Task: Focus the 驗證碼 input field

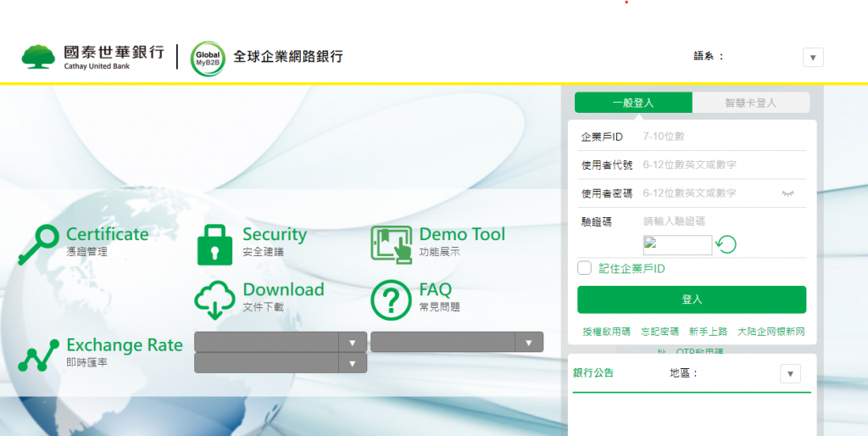Action: point(724,221)
